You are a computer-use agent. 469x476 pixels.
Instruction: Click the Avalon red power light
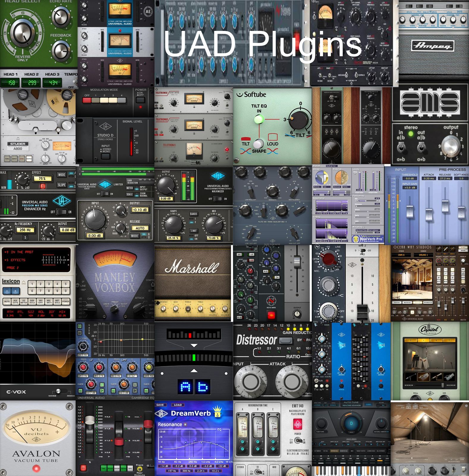36,469
